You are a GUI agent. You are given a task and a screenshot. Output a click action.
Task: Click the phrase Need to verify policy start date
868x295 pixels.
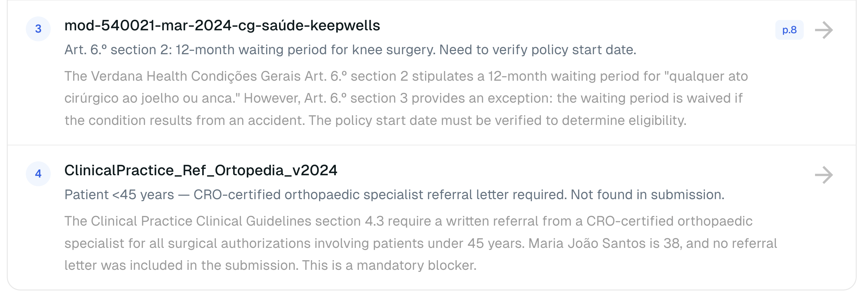(x=539, y=49)
